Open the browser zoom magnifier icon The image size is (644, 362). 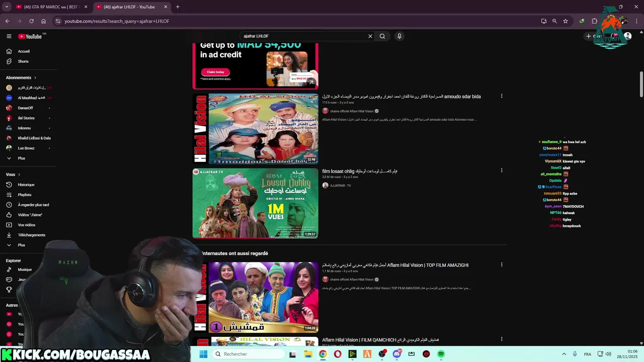[554, 21]
